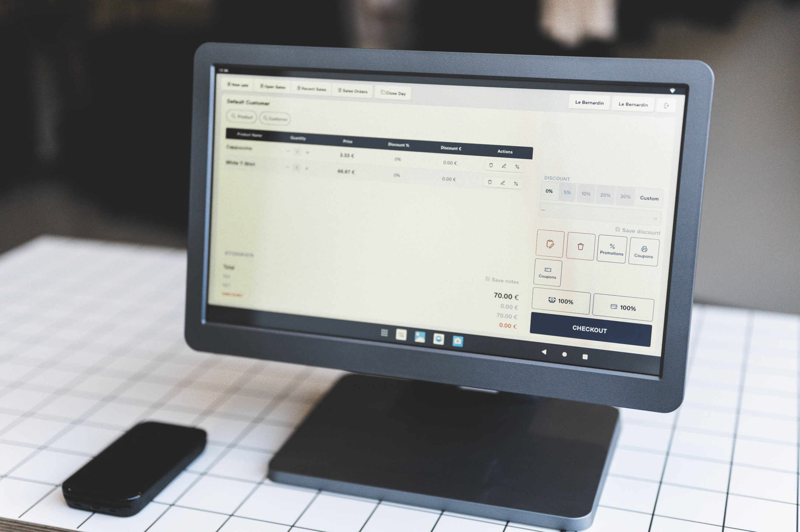Click the Promotions icon button

click(612, 249)
